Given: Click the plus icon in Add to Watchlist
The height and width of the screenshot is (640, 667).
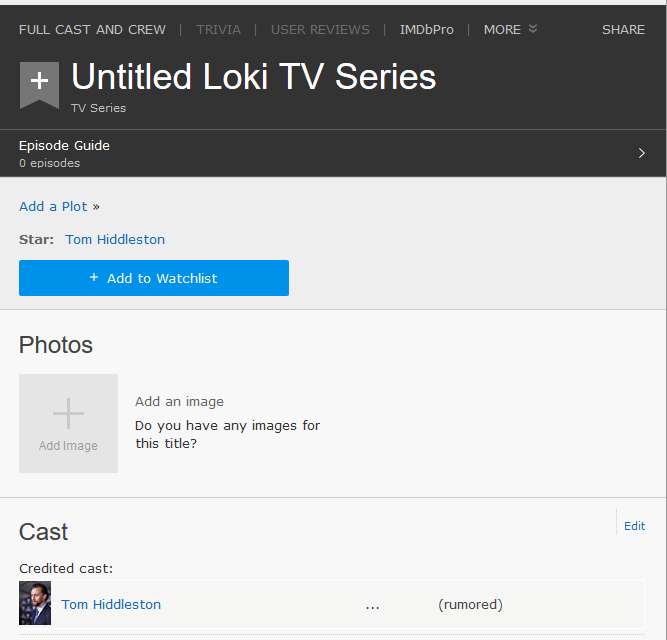Looking at the screenshot, I should (x=94, y=277).
